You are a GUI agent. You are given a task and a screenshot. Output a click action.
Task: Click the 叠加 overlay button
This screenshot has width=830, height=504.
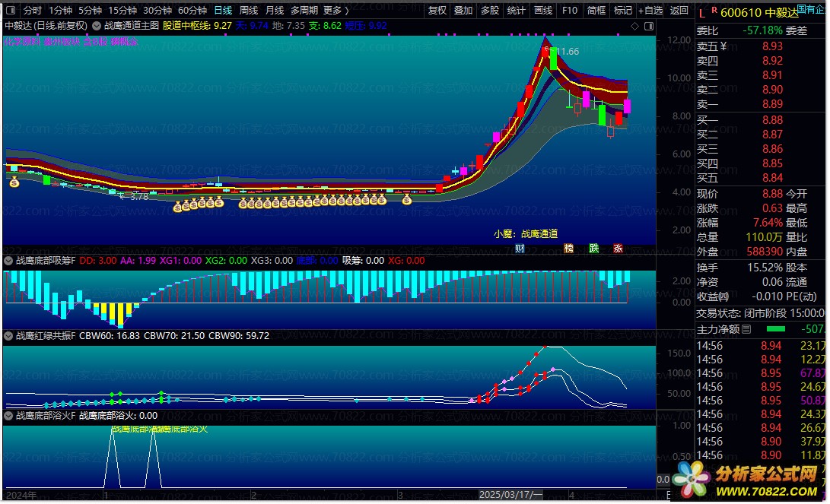pyautogui.click(x=463, y=10)
